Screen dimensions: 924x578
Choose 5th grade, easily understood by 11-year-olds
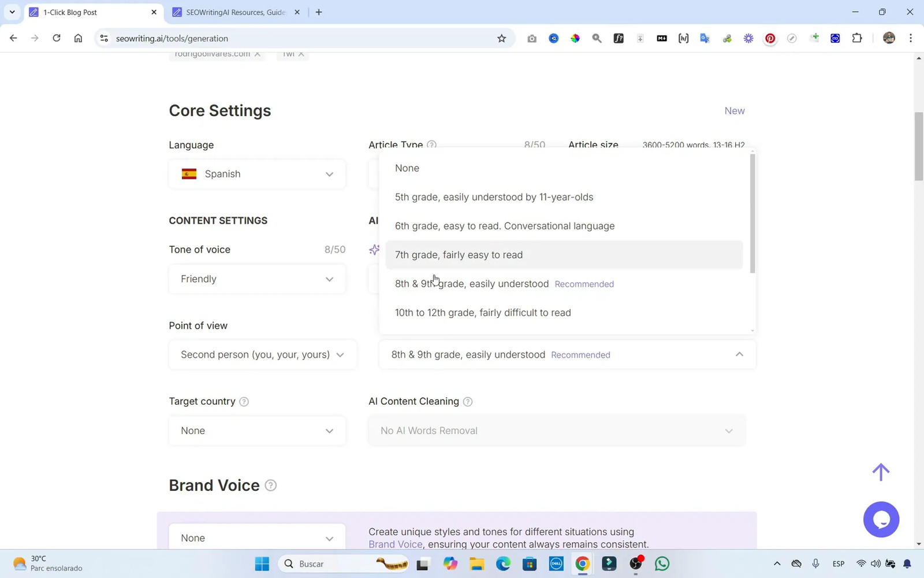pyautogui.click(x=494, y=197)
